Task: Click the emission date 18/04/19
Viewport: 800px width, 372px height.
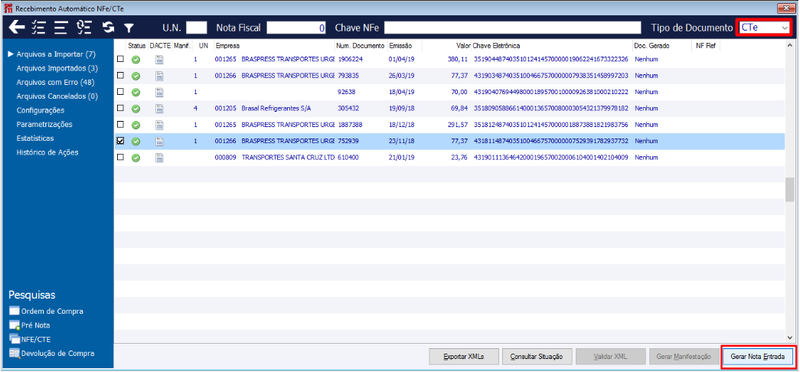Action: coord(401,92)
